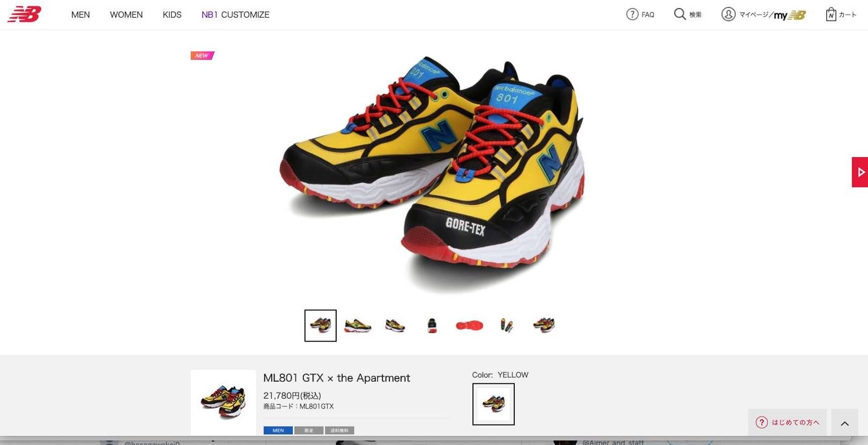Select the first pair-view thumbnail

(321, 325)
